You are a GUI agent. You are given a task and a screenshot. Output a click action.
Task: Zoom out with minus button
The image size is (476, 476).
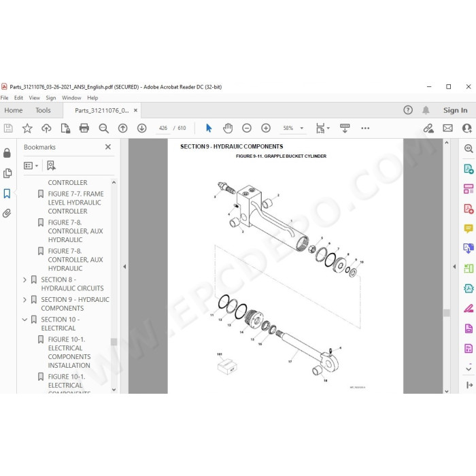pyautogui.click(x=247, y=128)
